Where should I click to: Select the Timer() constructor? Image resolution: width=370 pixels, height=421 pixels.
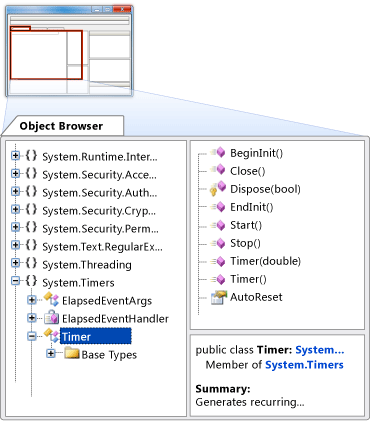click(x=248, y=279)
